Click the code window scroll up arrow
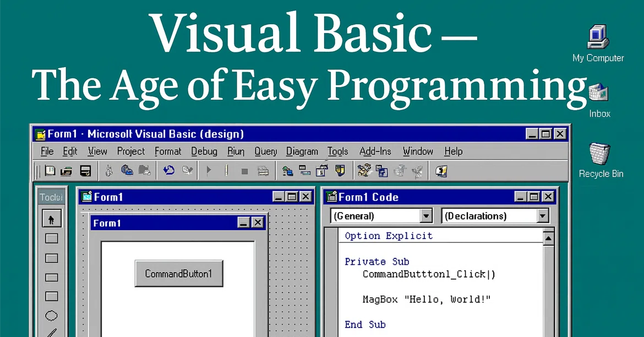644x337 pixels. click(548, 238)
